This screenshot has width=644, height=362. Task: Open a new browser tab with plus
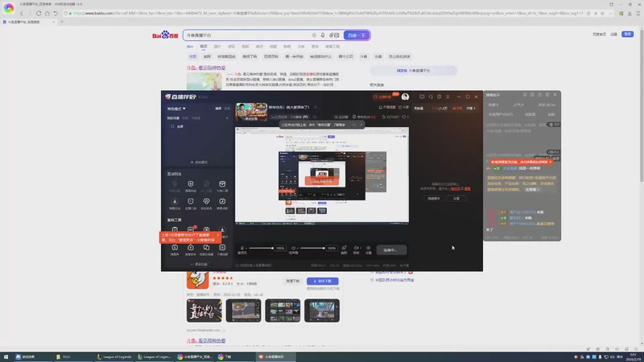click(62, 22)
